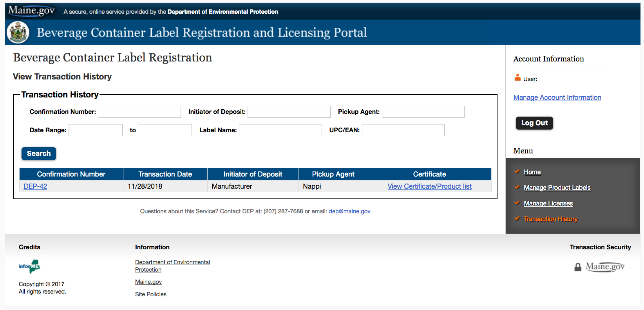Click the checkmark beside Transaction History
The image size is (644, 310).
coord(517,218)
